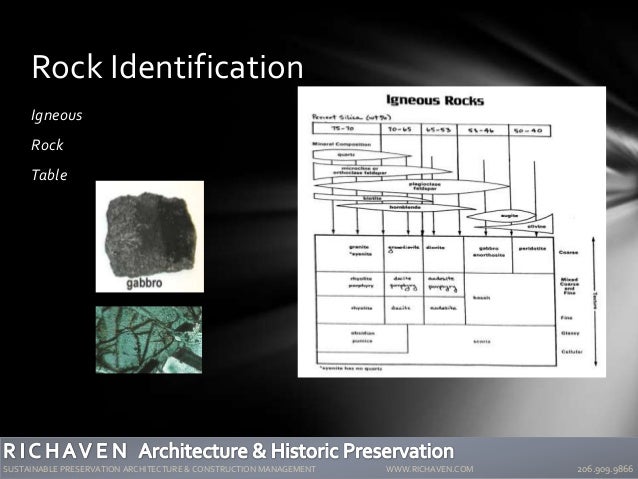The height and width of the screenshot is (479, 638).
Task: Open the gabbro rock sample photo
Action: click(x=150, y=236)
